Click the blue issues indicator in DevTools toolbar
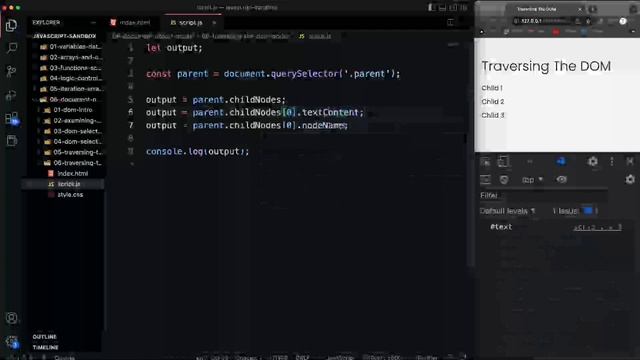Screen dimensions: 640x360 click(x=561, y=161)
